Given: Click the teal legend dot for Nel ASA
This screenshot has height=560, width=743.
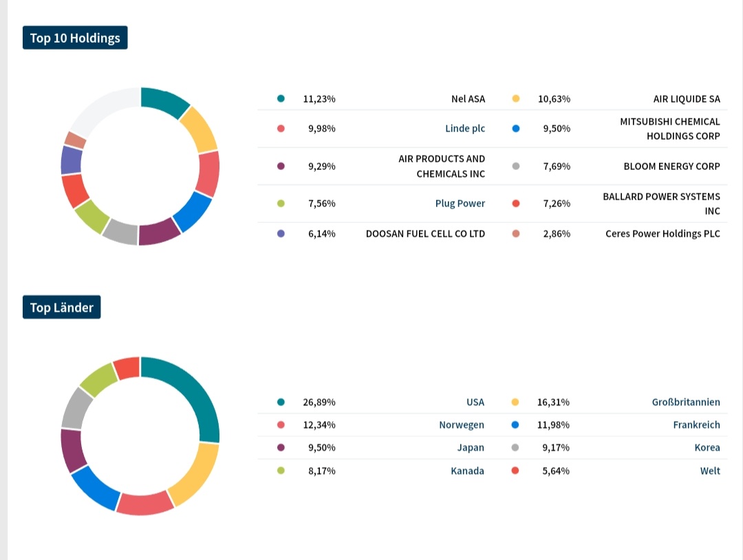Looking at the screenshot, I should pyautogui.click(x=281, y=99).
